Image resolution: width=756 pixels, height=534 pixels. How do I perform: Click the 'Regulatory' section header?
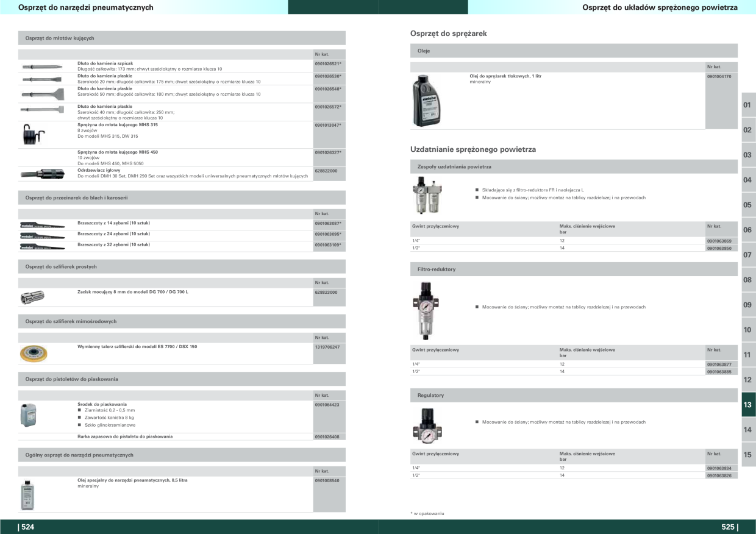[574, 395]
